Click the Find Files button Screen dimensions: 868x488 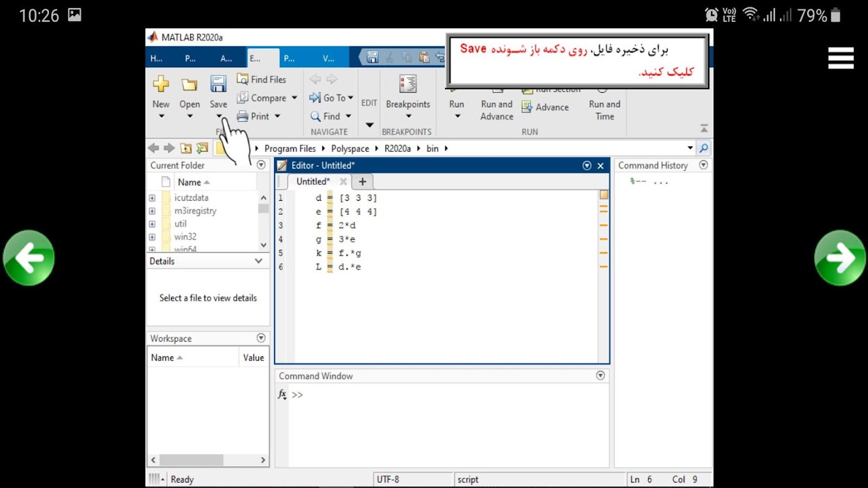(261, 79)
